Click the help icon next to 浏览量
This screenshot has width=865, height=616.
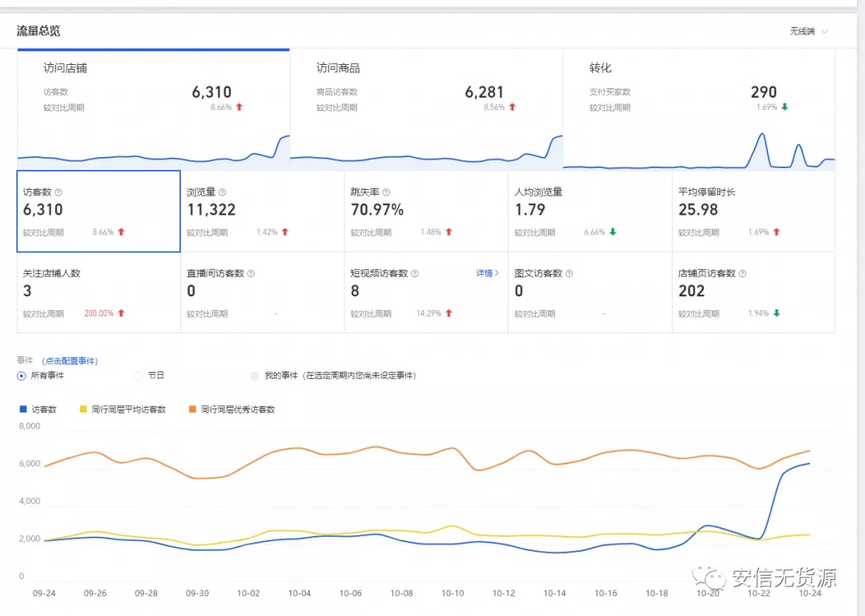click(223, 192)
